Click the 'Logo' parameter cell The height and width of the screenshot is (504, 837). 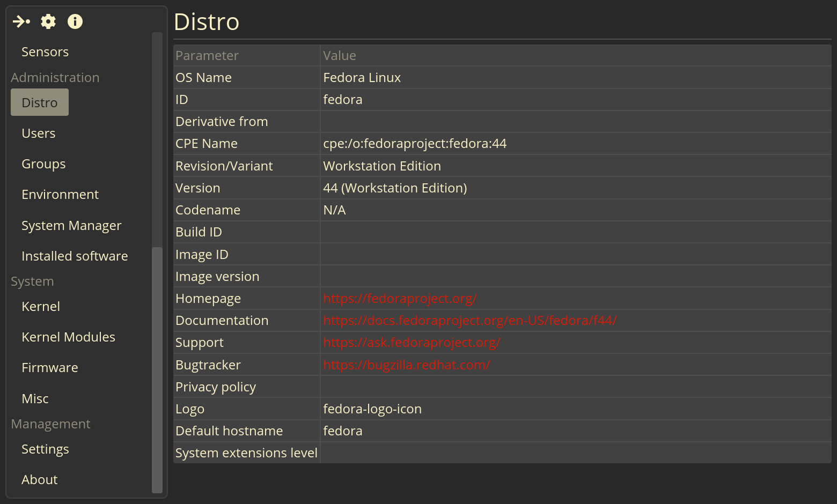247,409
